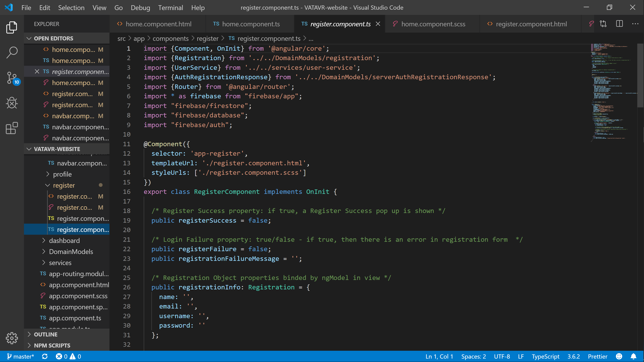Screen dimensions: 644x362
Task: Open the Extensions view icon
Action: pyautogui.click(x=12, y=128)
